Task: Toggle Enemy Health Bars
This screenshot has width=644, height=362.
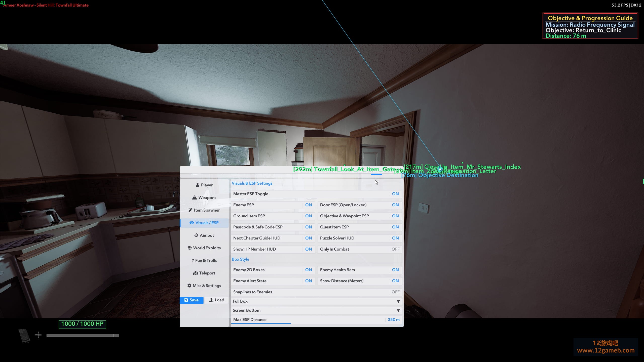Action: tap(359, 270)
